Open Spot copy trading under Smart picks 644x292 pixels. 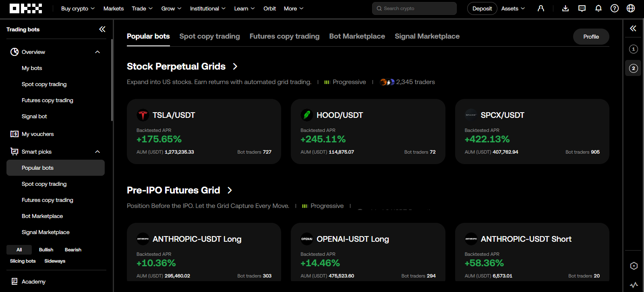coord(44,184)
